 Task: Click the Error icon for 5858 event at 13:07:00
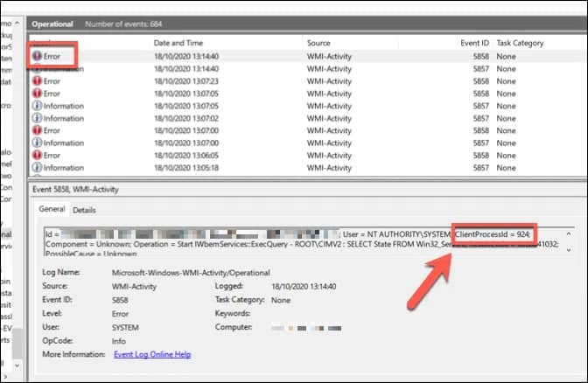[37, 130]
